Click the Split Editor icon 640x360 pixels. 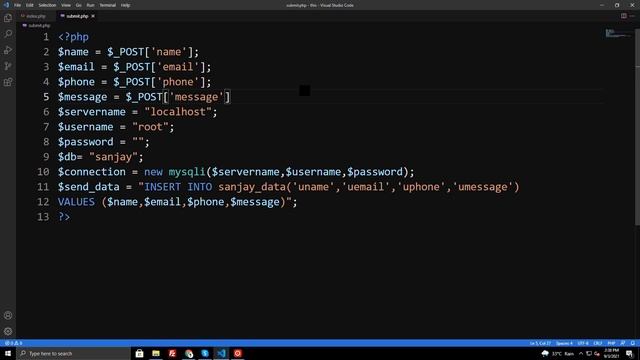click(624, 16)
